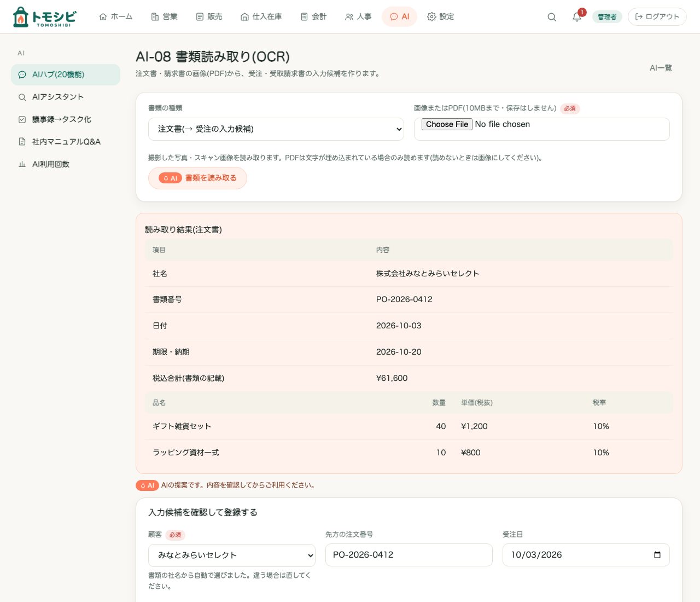Open the 会計 top menu
The height and width of the screenshot is (602, 700).
(314, 17)
